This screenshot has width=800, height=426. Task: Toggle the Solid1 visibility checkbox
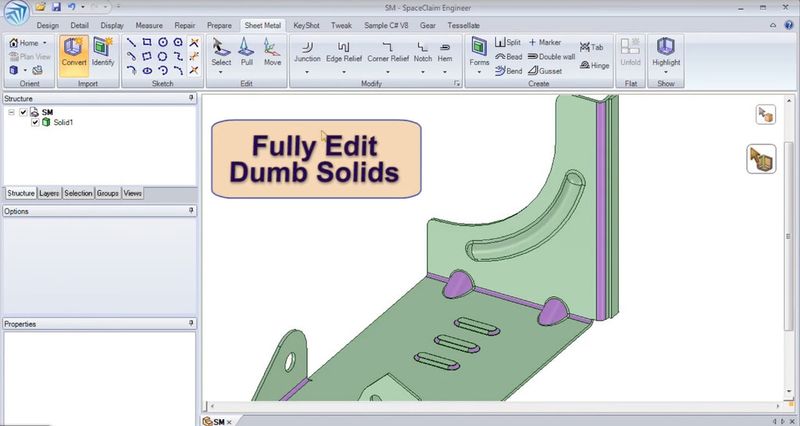[35, 122]
